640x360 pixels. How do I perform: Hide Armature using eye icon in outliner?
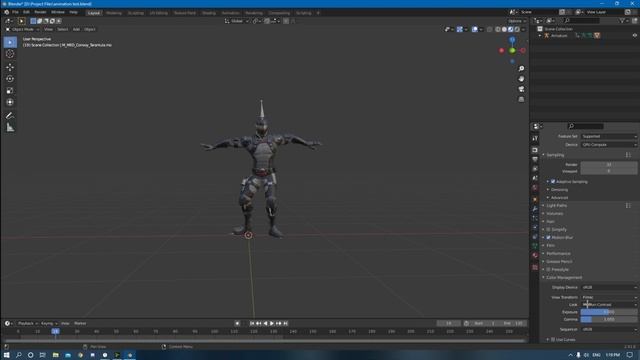635,36
